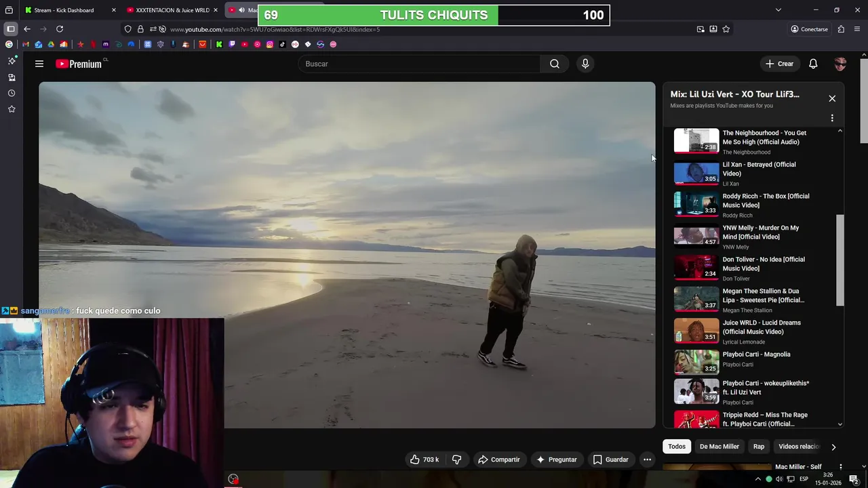Image resolution: width=868 pixels, height=488 pixels.
Task: Open the site padlock security info
Action: tap(140, 29)
